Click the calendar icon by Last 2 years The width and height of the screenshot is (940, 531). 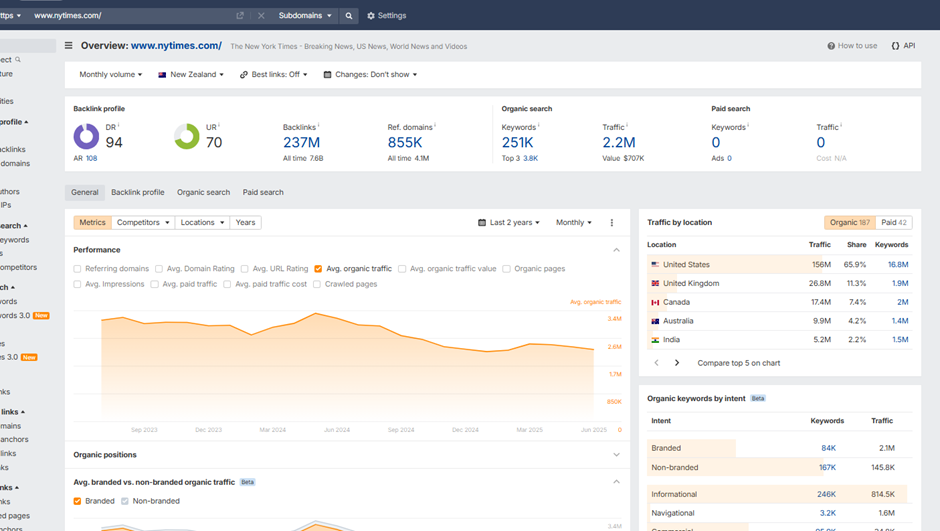482,222
